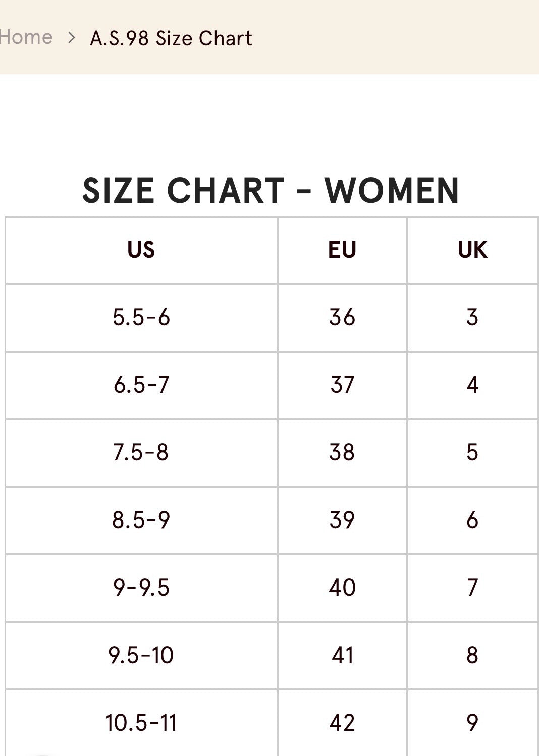The width and height of the screenshot is (539, 756).
Task: Select EU size 37 cell
Action: tap(342, 385)
